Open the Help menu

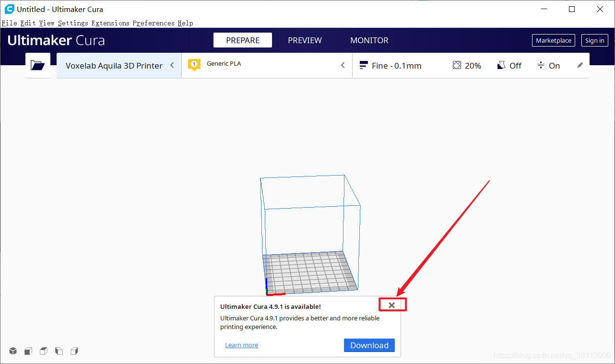pos(185,23)
